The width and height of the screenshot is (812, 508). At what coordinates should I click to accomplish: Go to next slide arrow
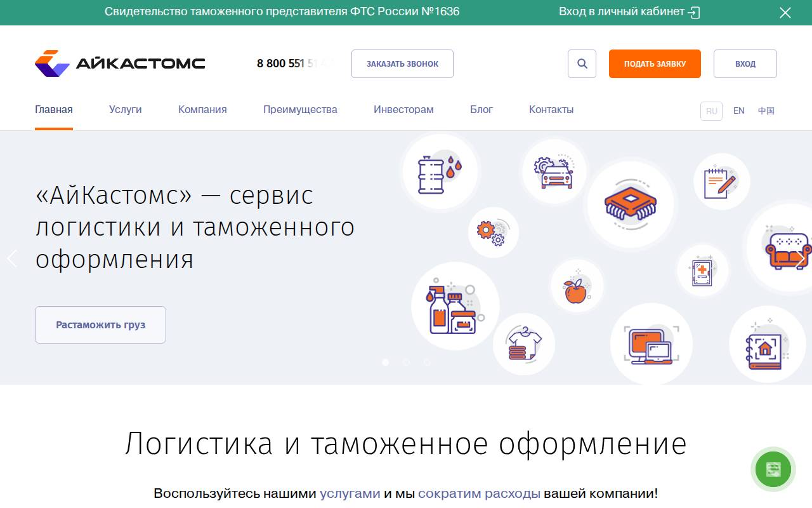[x=800, y=258]
